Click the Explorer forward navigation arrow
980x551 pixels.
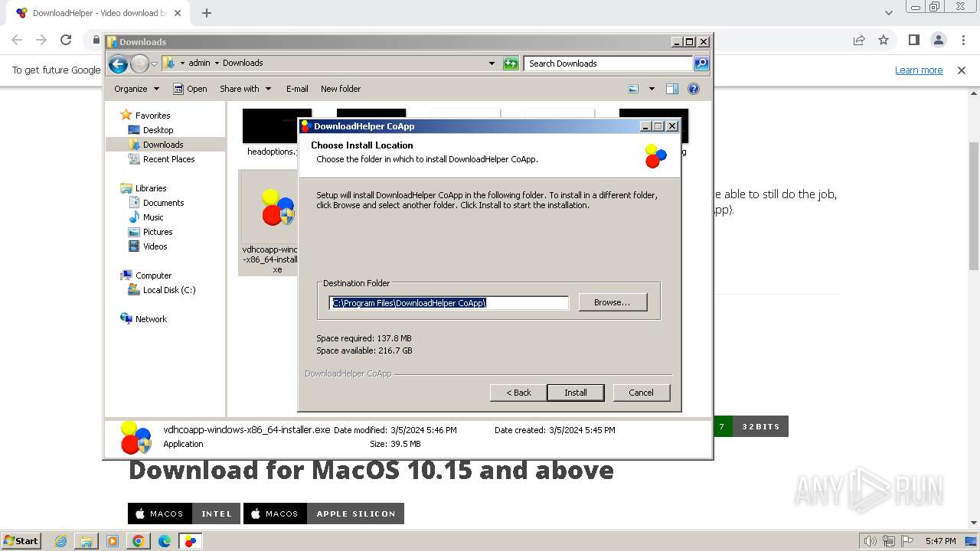pos(139,64)
